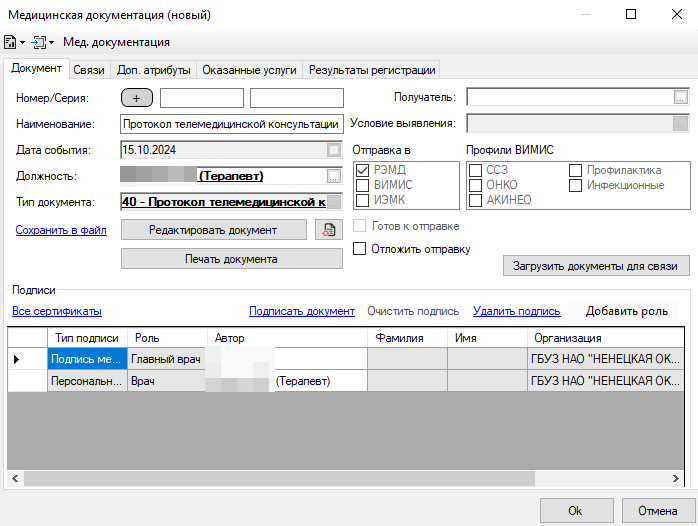Enable the ИЭМК checkbox
Viewport: 698px width, 526px height.
(362, 200)
